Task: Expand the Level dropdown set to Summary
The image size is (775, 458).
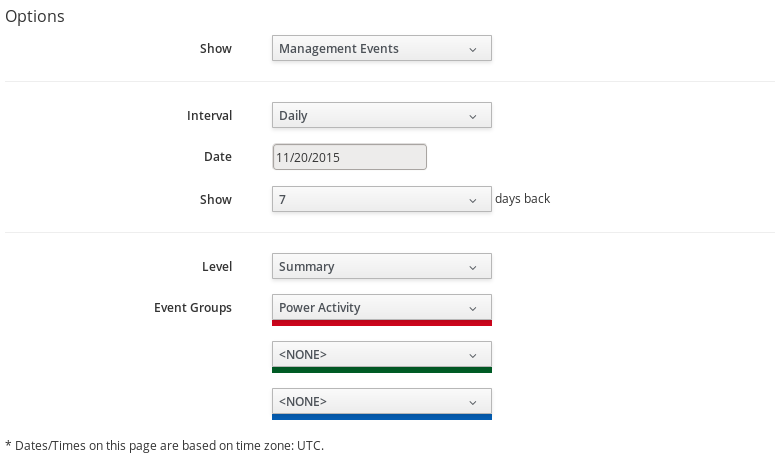Action: coord(381,267)
